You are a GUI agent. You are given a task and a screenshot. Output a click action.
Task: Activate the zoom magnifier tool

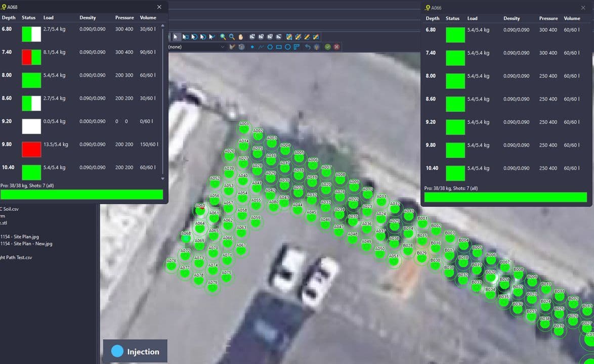pyautogui.click(x=223, y=36)
